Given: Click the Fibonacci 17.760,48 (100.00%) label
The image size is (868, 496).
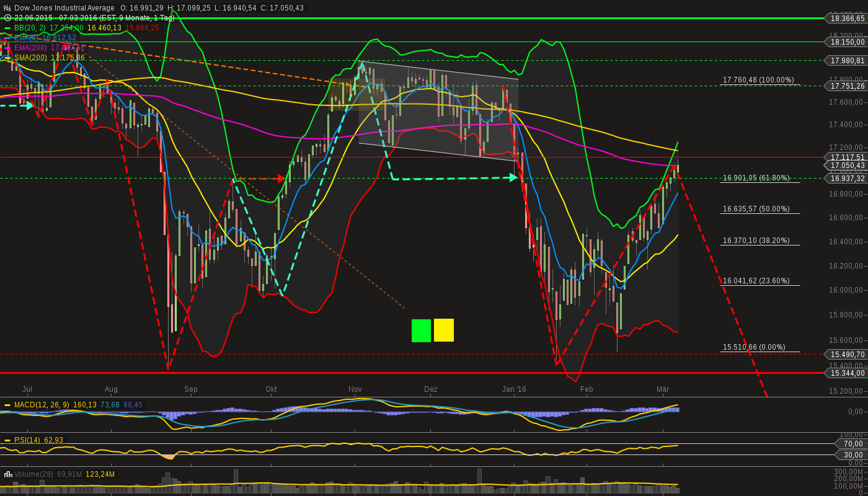Looking at the screenshot, I should [x=758, y=80].
